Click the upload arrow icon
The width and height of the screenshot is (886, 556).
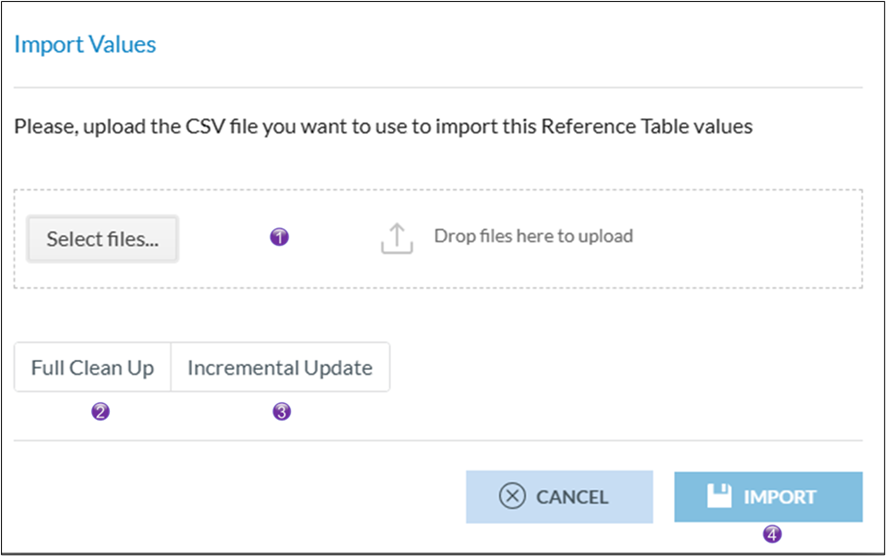(397, 238)
